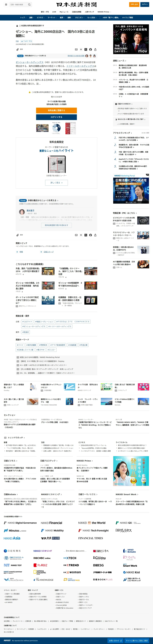Screen dimensions: 153x644
Task: Follow the 日経スクープ topic with plus
Action: coord(41,252)
